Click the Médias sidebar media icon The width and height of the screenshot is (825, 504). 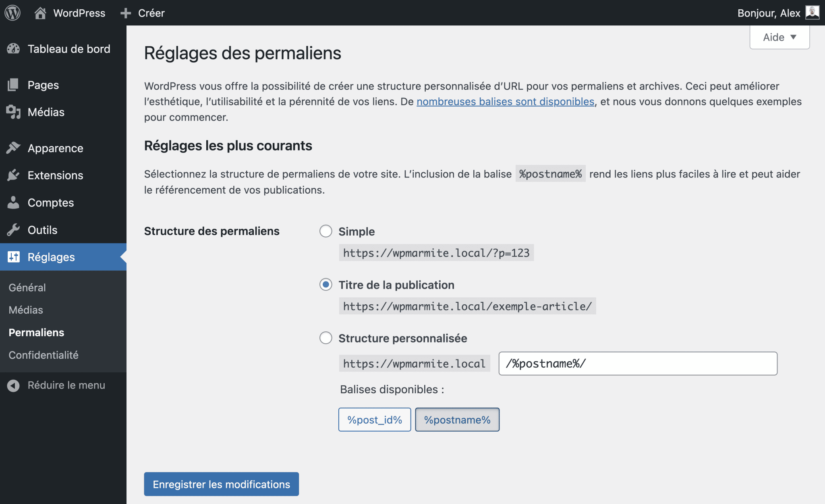coord(13,112)
